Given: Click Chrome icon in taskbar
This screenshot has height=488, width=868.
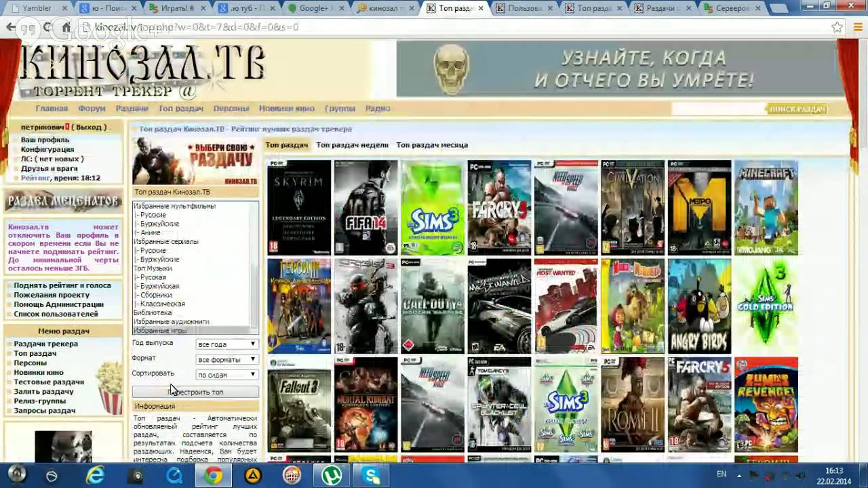Looking at the screenshot, I should (x=214, y=476).
